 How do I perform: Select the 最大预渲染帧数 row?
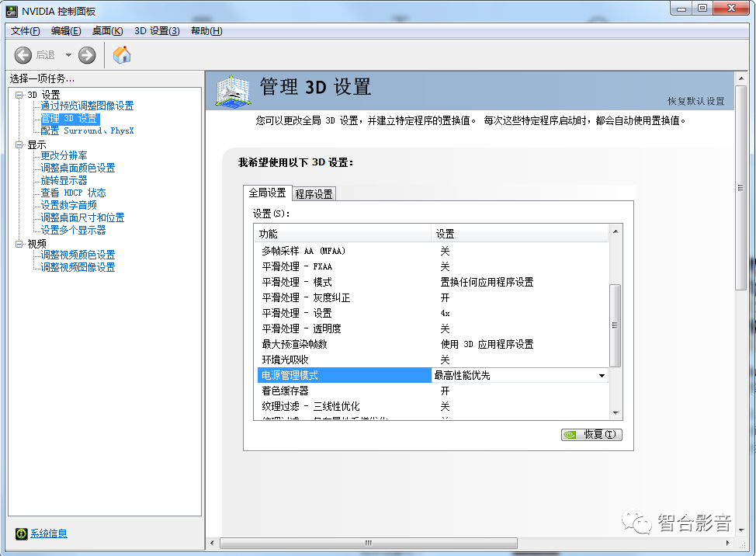(x=432, y=344)
